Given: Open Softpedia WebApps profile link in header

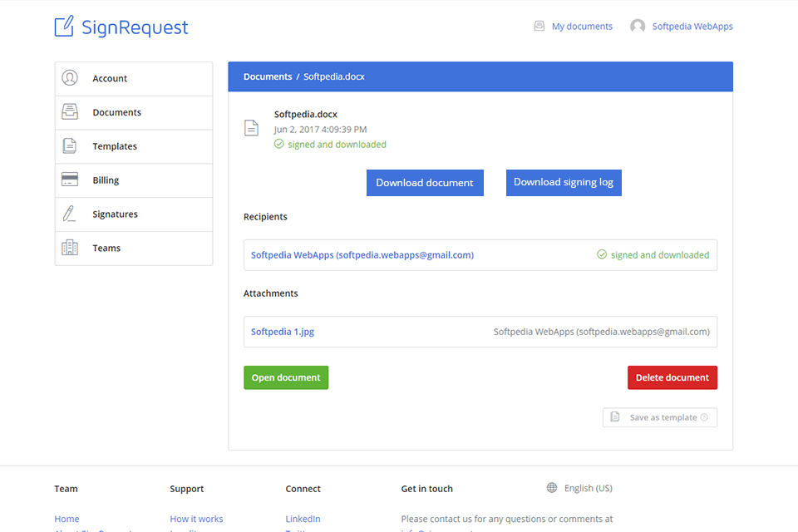Looking at the screenshot, I should 692,27.
